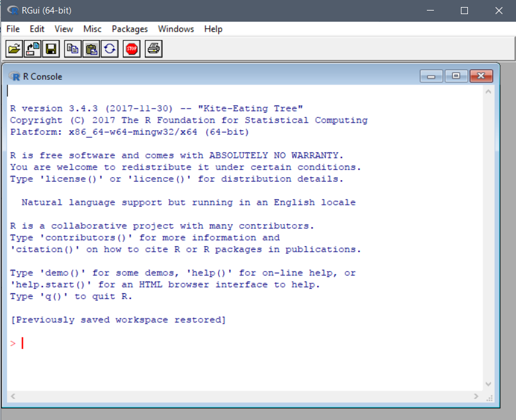
Task: Minimize the RGui main window
Action: 430,11
